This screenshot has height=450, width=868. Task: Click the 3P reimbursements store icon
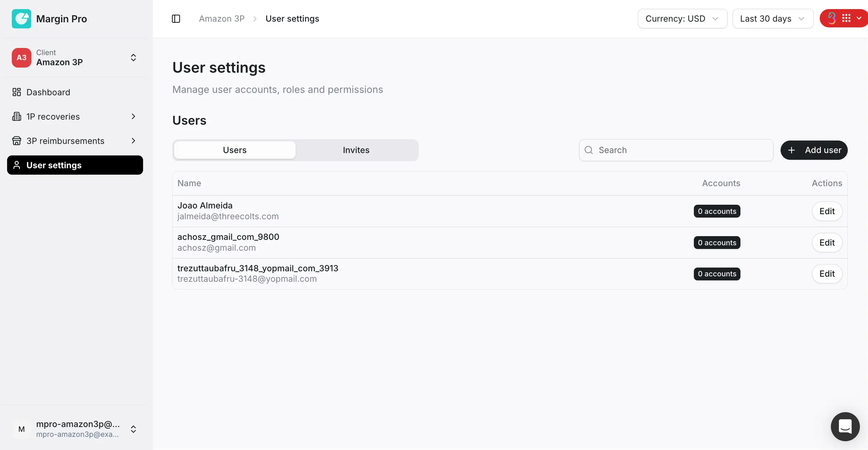click(x=17, y=141)
